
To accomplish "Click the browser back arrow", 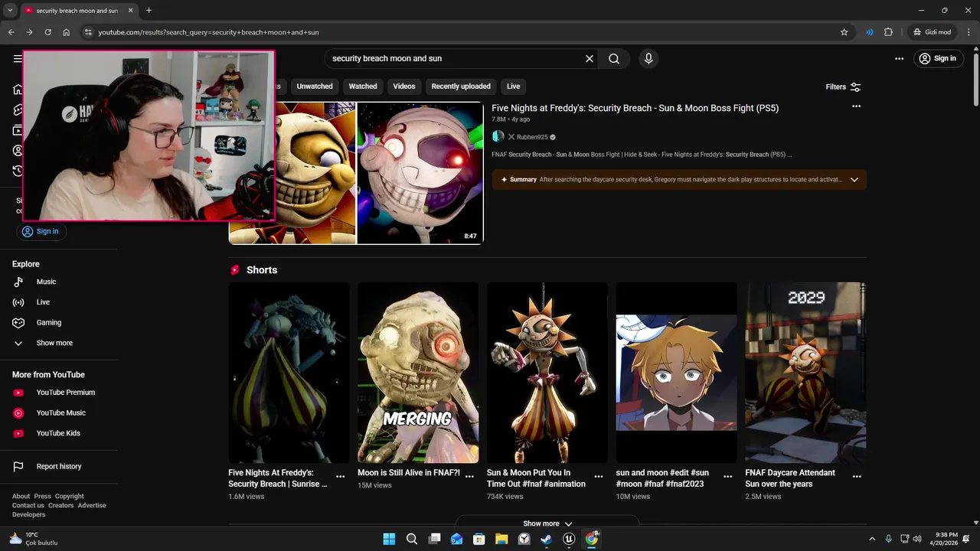I will pos(11,32).
